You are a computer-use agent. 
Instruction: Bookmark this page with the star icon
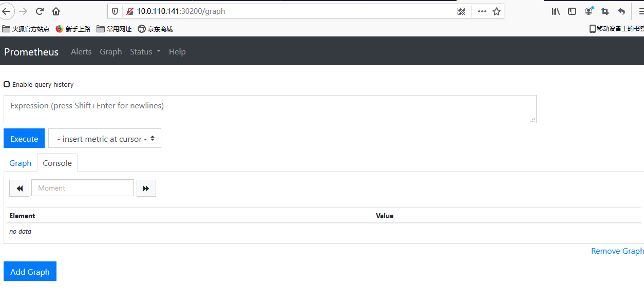[497, 11]
